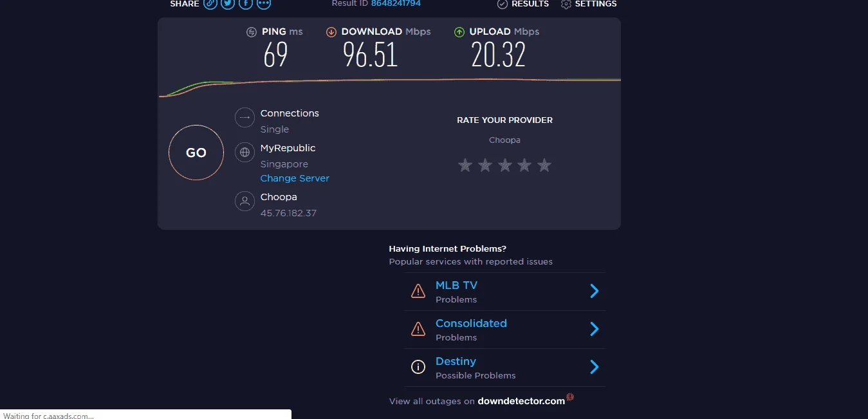Click the Destiny info icon

(x=418, y=367)
